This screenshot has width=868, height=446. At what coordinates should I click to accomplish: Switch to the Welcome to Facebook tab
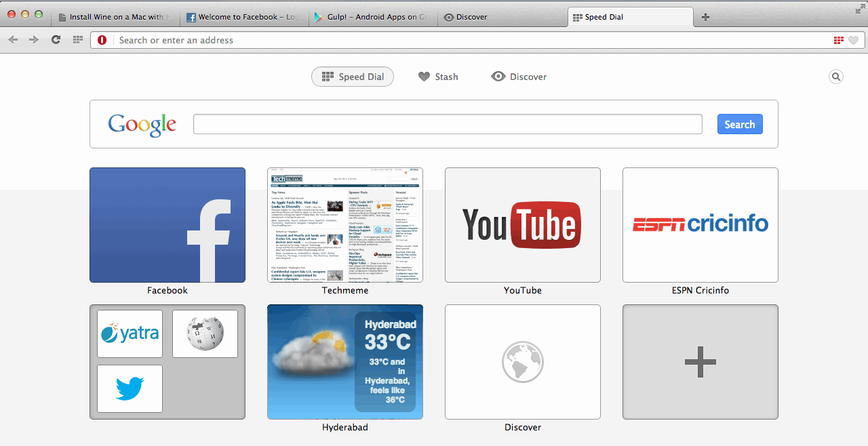click(x=244, y=17)
